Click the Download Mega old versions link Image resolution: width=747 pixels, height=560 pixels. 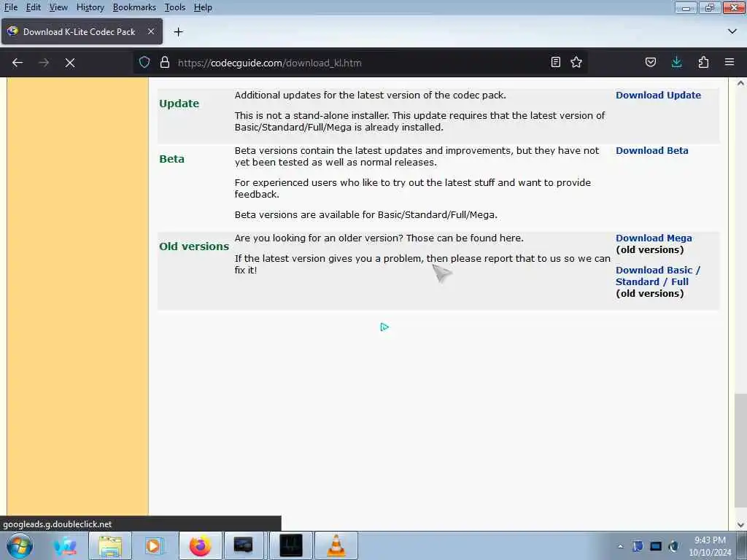point(654,238)
